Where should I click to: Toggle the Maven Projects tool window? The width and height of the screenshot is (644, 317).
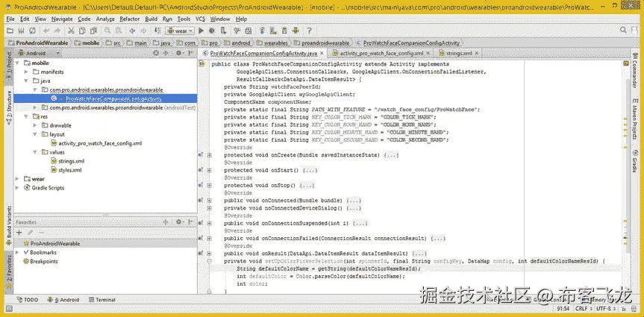634,119
